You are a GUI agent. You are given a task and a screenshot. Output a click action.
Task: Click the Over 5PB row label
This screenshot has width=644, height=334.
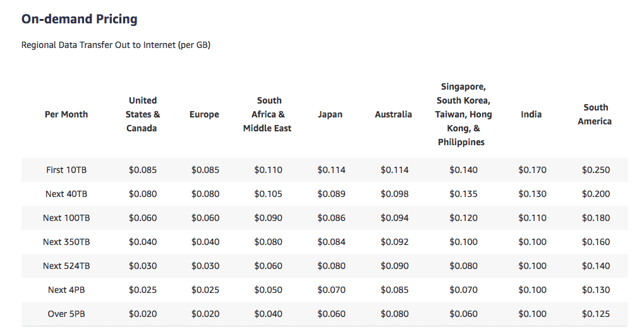66,314
